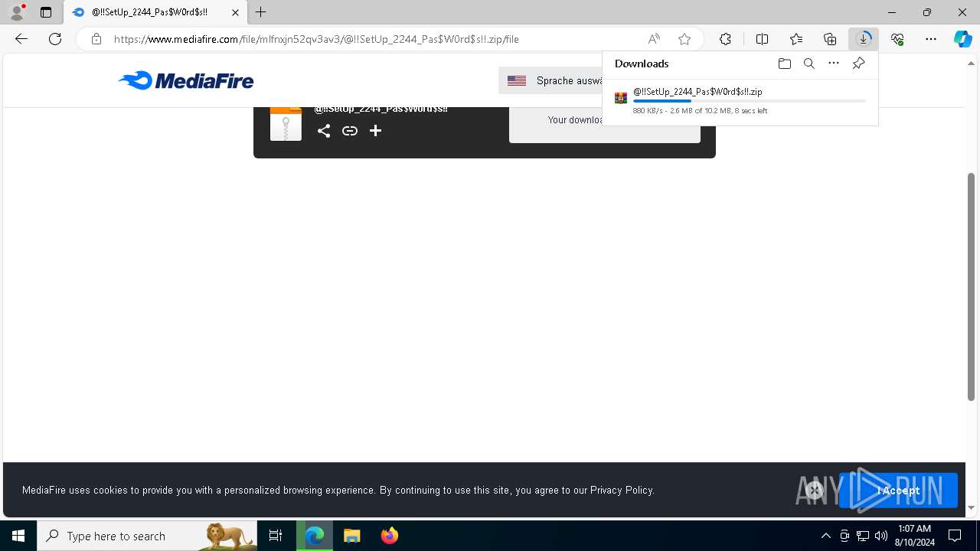Go to MediaFire home via logo
980x551 pixels.
click(x=186, y=80)
